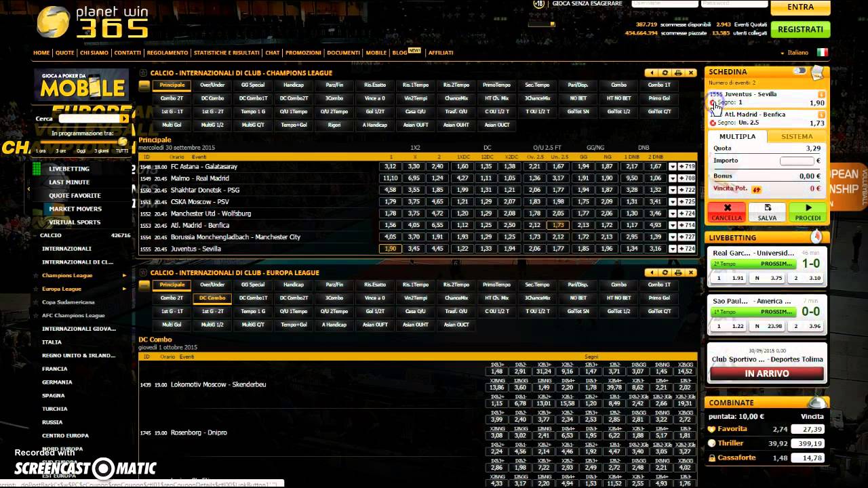Screen dimensions: 868x488
Task: Switch to SISTEMA tab in betslip
Action: (x=797, y=136)
